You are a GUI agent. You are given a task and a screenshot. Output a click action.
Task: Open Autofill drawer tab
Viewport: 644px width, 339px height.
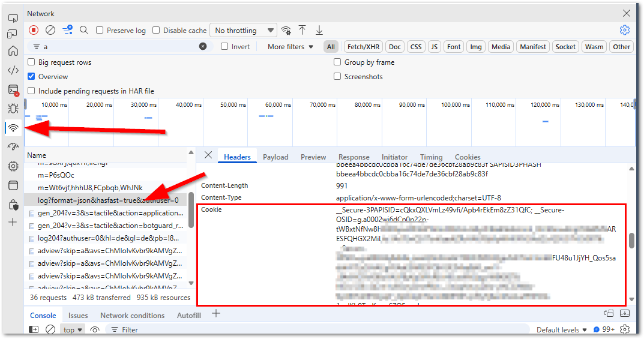(189, 315)
